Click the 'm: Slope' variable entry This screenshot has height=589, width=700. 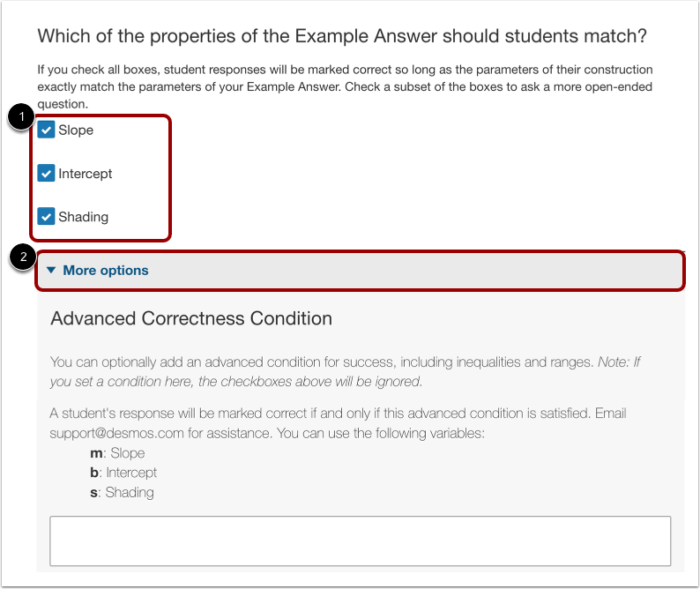pos(117,453)
